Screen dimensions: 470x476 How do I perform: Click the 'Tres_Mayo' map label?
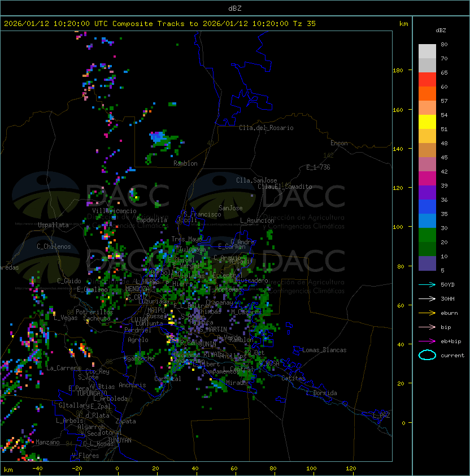pos(186,239)
